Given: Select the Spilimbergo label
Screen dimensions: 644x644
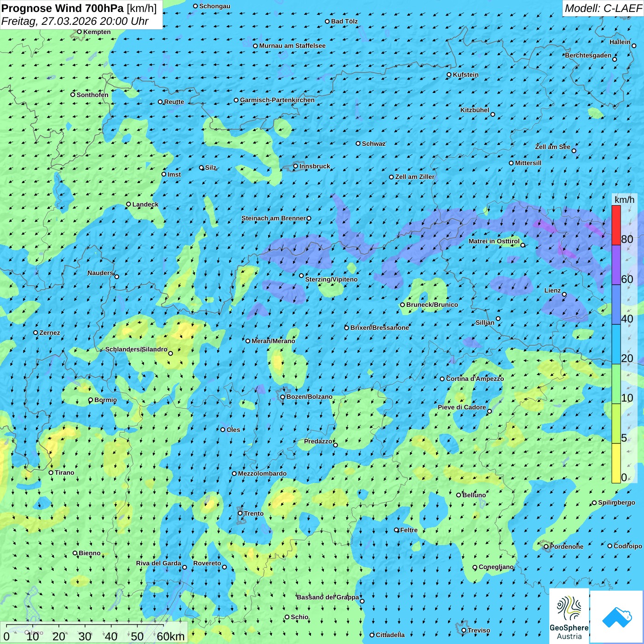Looking at the screenshot, I should pyautogui.click(x=616, y=502).
